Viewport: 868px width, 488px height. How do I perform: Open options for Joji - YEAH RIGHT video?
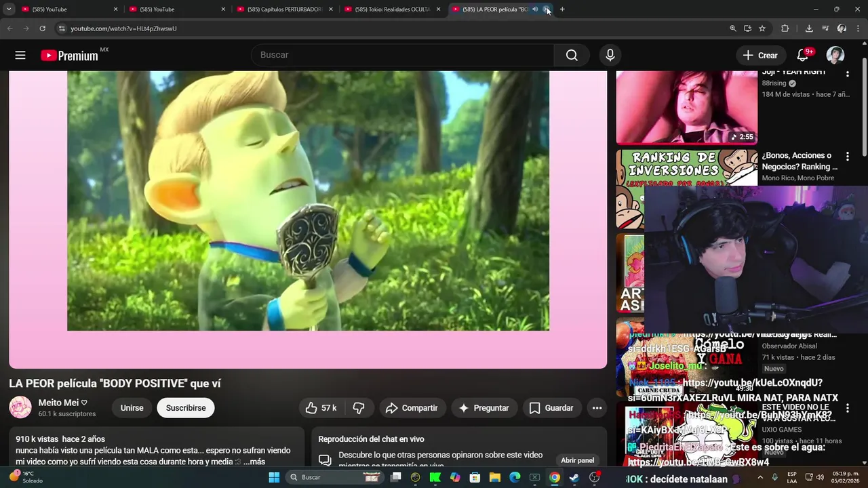847,74
